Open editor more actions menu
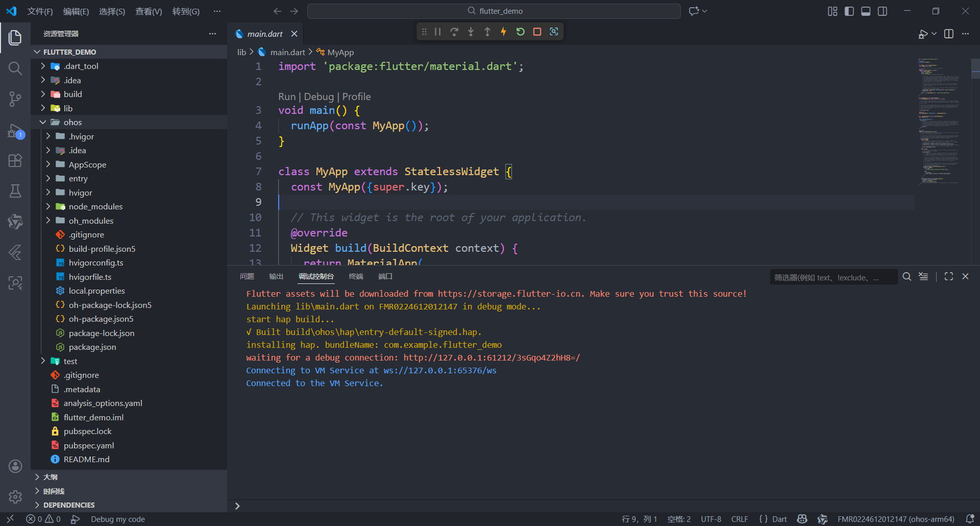 pos(965,34)
